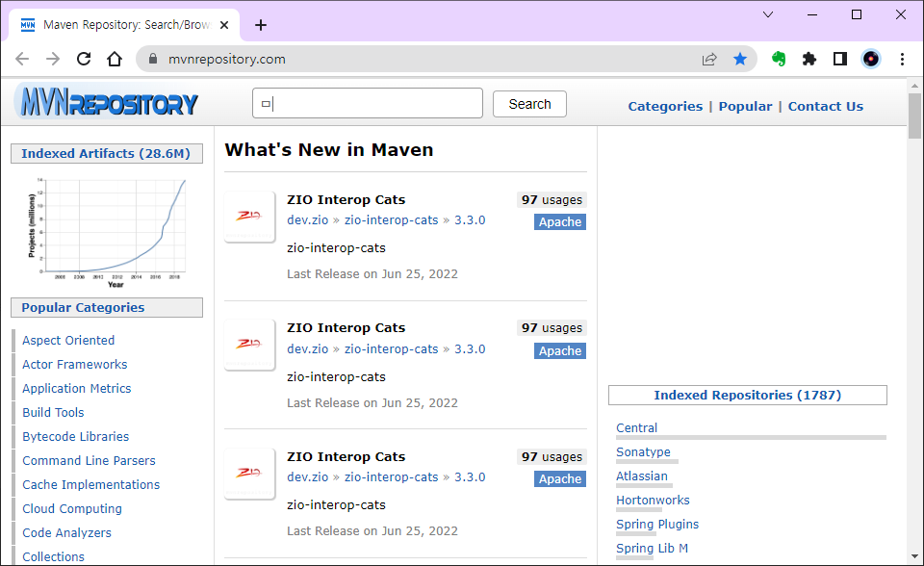The image size is (924, 566).
Task: Open Application Metrics category
Action: 77,389
